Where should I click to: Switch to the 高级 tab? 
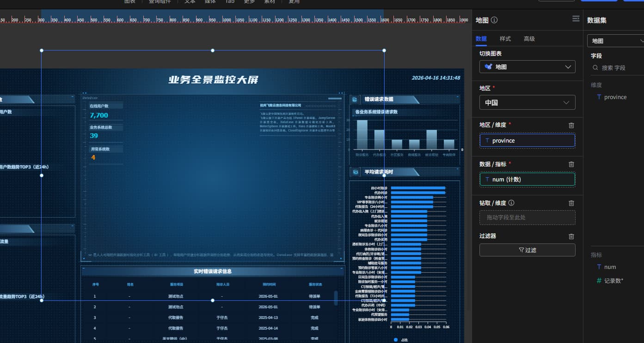click(x=529, y=39)
